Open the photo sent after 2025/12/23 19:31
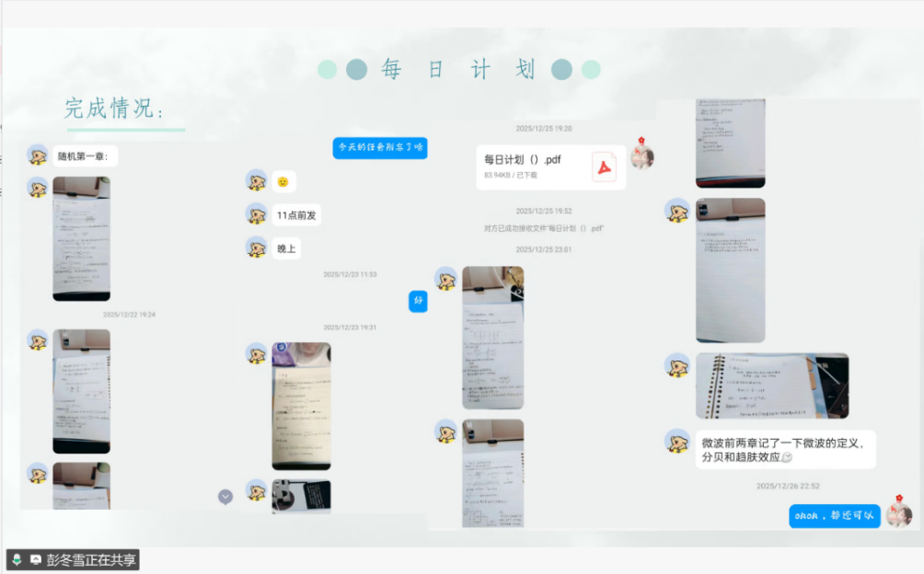This screenshot has height=574, width=924. click(301, 406)
